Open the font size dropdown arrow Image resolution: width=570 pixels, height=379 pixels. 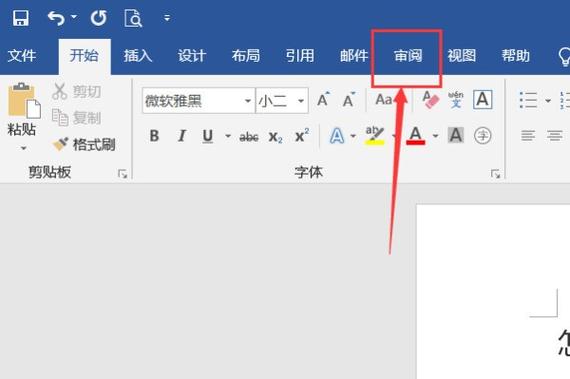pos(301,101)
